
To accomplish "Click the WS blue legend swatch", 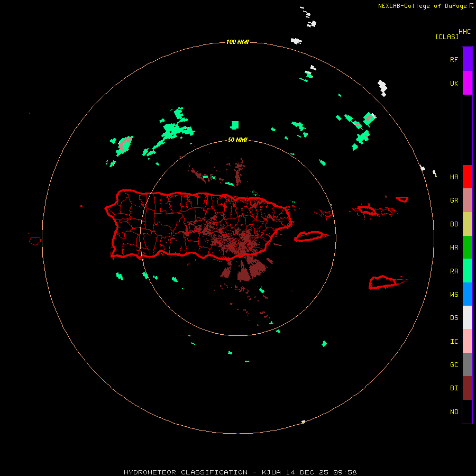I will tap(467, 294).
